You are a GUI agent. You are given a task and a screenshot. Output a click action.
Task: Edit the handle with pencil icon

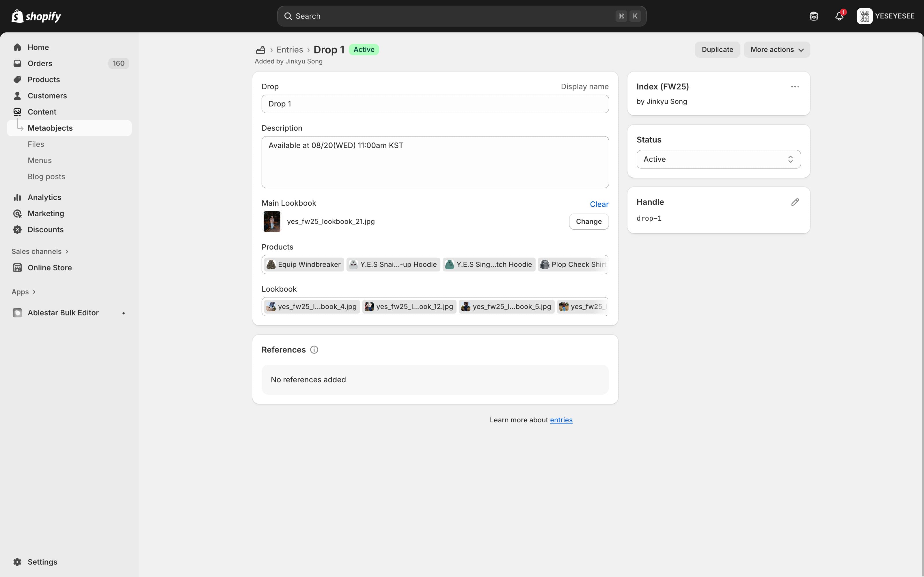coord(795,202)
